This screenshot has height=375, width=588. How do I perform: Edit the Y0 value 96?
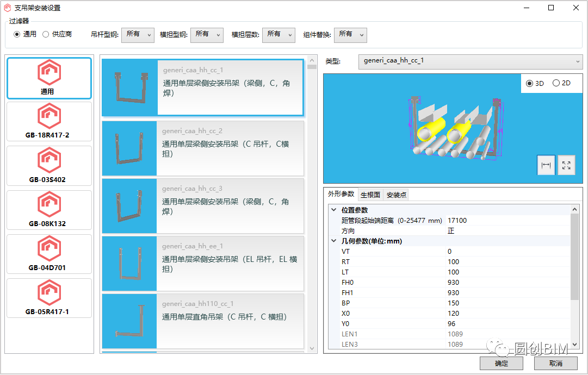(x=507, y=324)
